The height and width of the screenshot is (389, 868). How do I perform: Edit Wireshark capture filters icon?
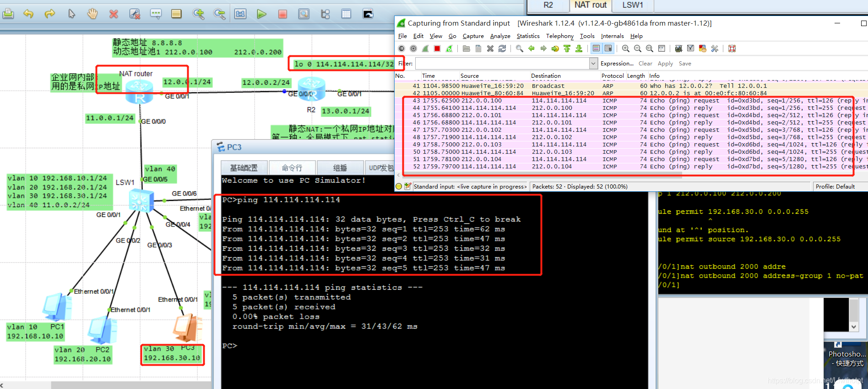(678, 49)
